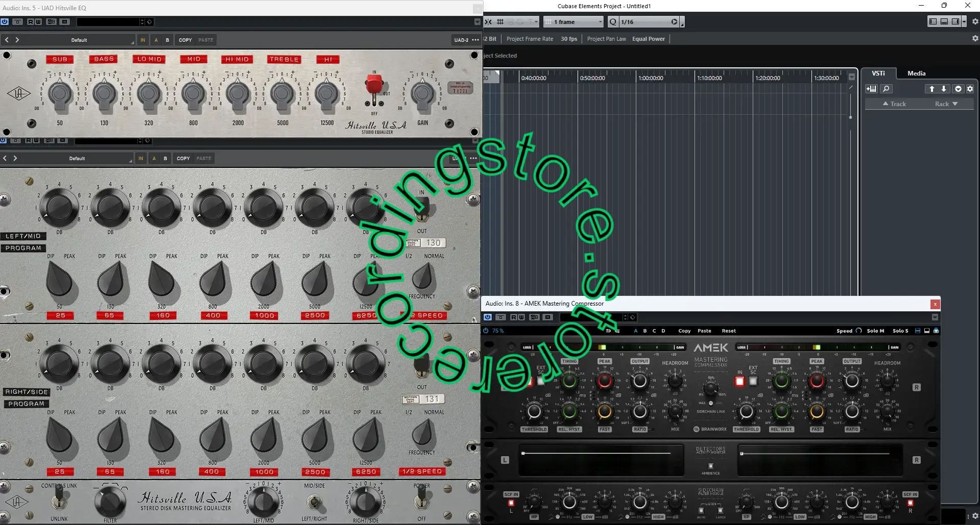Show or hide Cubase lower zone
Screen dimensions: 980x525
point(944,21)
